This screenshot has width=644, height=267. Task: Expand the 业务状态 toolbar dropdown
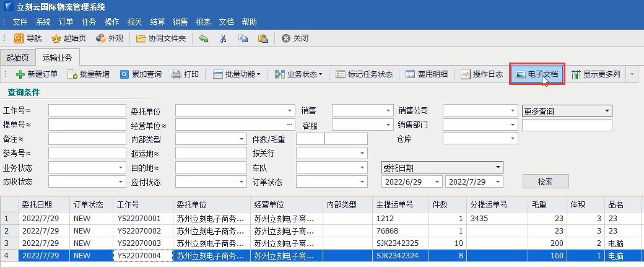[x=298, y=74]
